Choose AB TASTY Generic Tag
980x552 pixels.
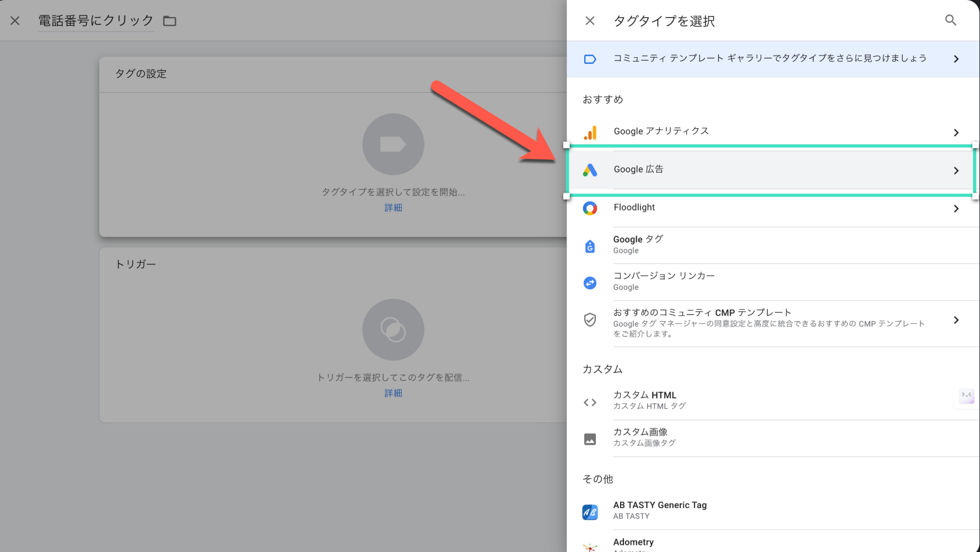[773, 511]
